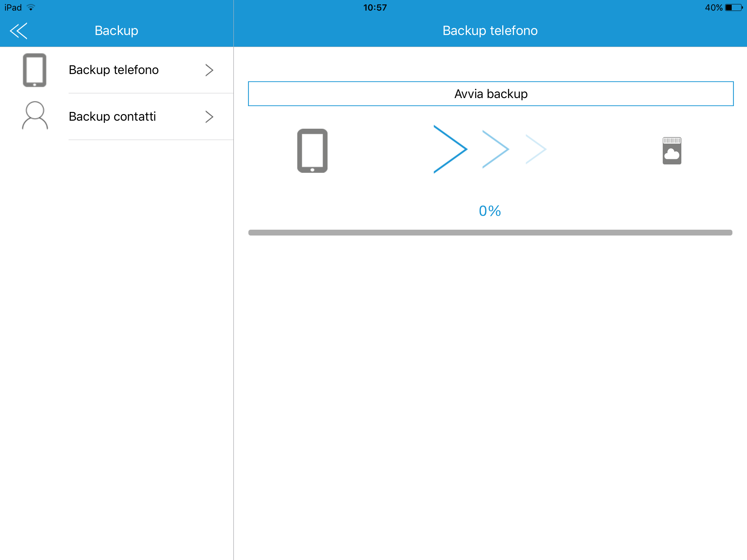Screen dimensions: 747x560
Task: Click the Backup telefono header title
Action: click(x=490, y=31)
